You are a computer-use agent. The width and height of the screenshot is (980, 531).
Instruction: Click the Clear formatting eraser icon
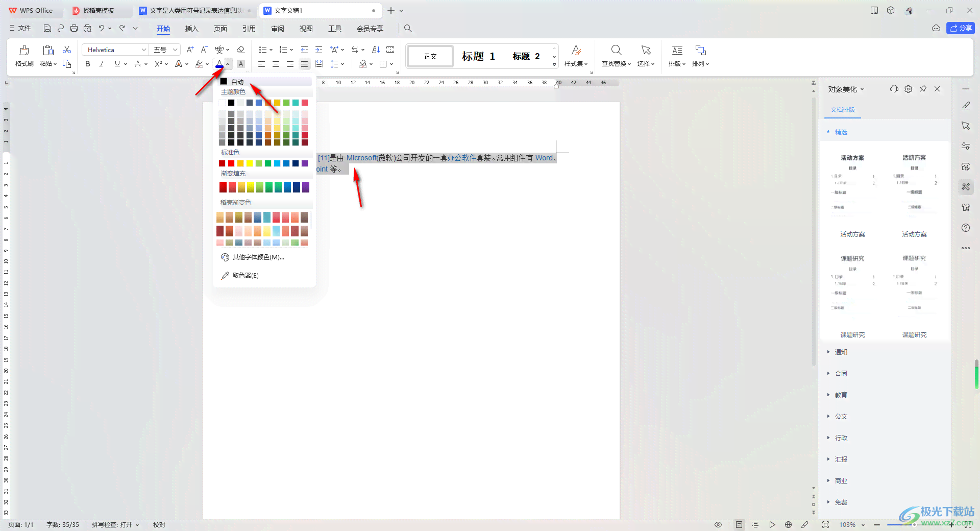coord(241,50)
